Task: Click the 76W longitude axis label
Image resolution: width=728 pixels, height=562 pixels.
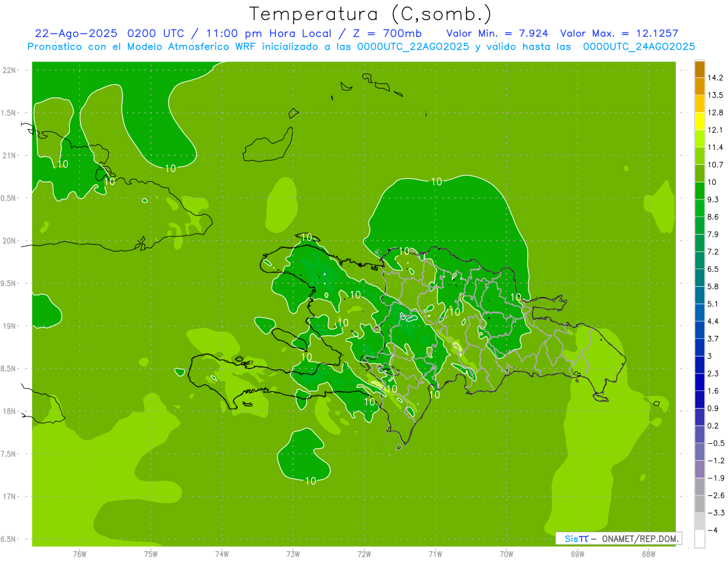Action: [79, 554]
